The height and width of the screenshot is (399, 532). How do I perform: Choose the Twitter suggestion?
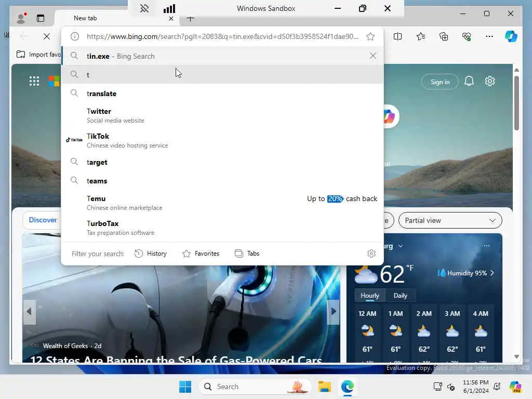pyautogui.click(x=222, y=115)
